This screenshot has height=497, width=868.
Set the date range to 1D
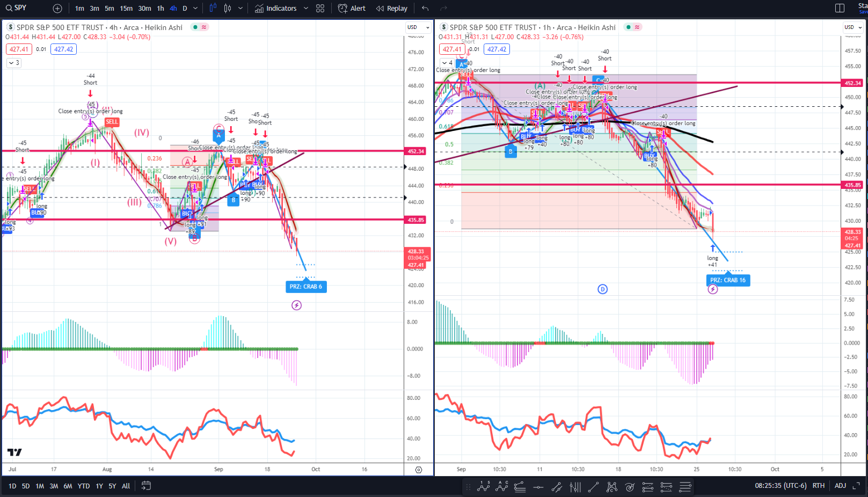pyautogui.click(x=12, y=486)
